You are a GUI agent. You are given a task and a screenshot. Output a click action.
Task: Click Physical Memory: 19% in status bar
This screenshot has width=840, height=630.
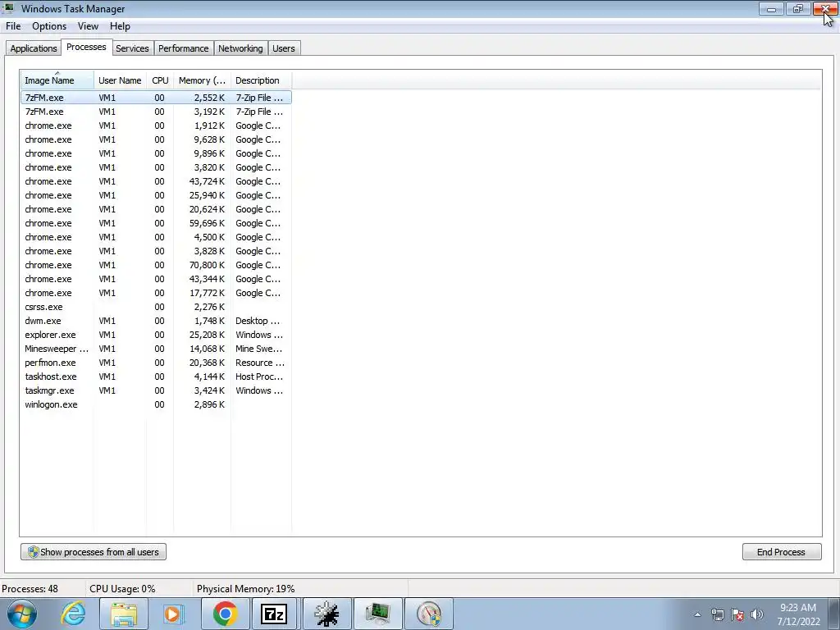point(246,589)
